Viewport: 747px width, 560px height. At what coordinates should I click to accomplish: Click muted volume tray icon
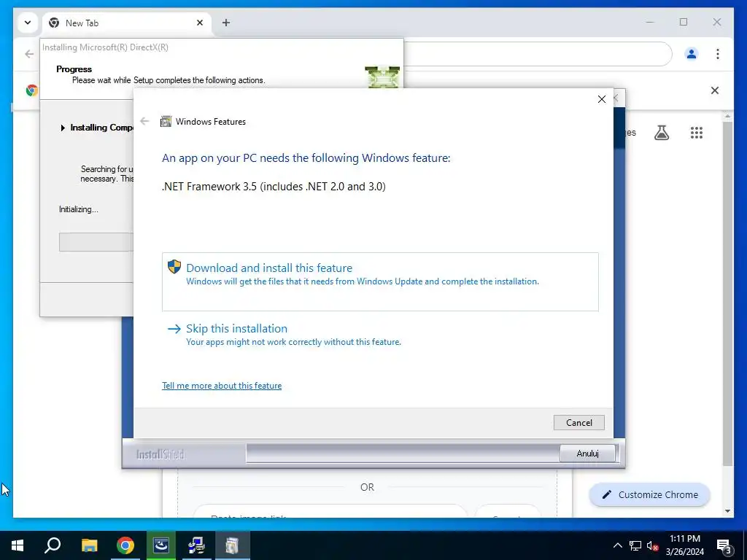pyautogui.click(x=652, y=545)
